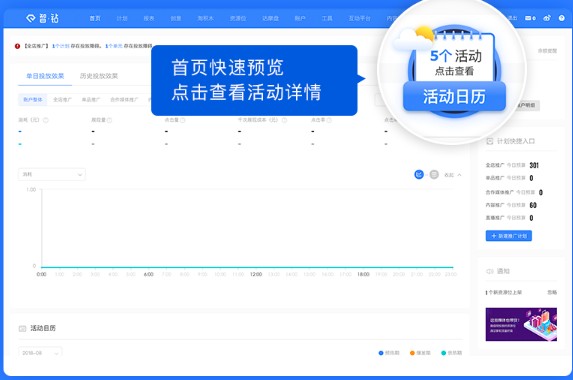Click the 计划快捷入口 panel icon

pos(490,141)
